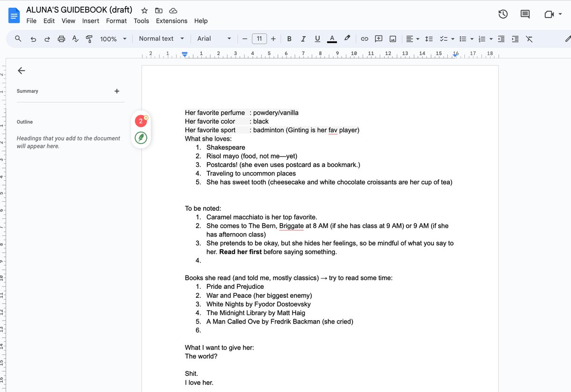Click the increase indent icon
This screenshot has width=571, height=392.
point(515,39)
